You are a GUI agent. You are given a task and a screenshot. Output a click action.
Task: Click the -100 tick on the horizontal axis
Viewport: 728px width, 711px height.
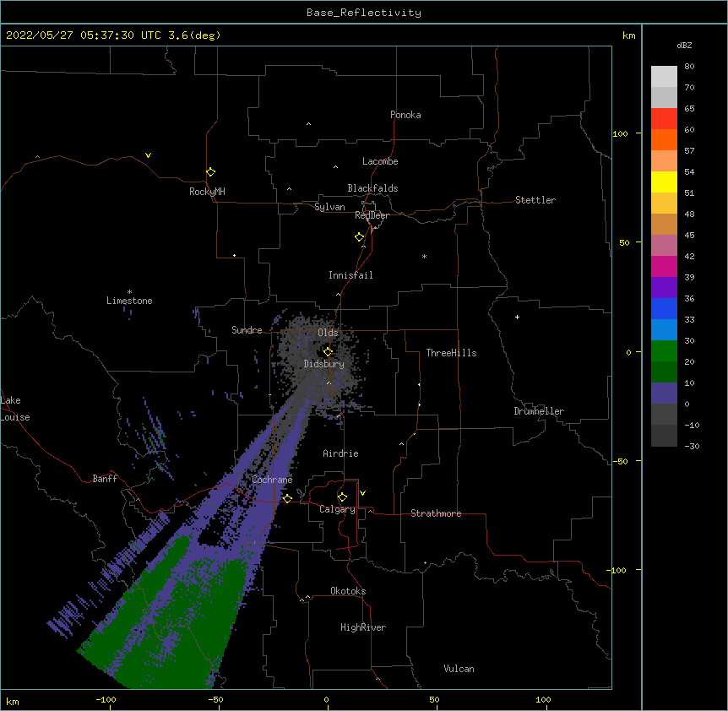tap(106, 699)
